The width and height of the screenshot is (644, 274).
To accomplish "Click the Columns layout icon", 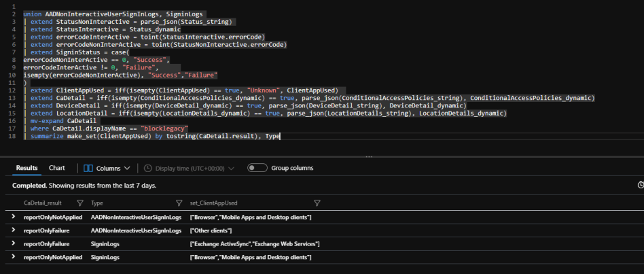I will click(88, 168).
